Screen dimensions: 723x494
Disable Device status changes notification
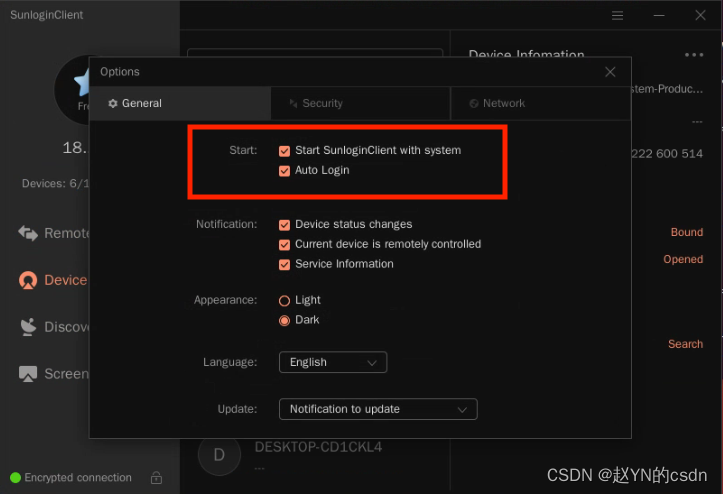(284, 225)
